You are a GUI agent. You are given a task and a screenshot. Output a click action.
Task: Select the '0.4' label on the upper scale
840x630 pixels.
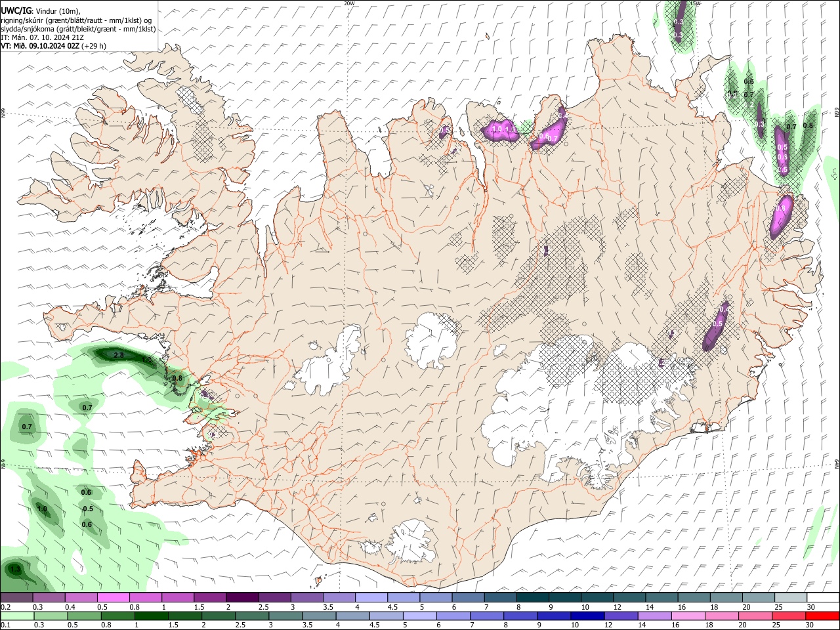[70, 607]
